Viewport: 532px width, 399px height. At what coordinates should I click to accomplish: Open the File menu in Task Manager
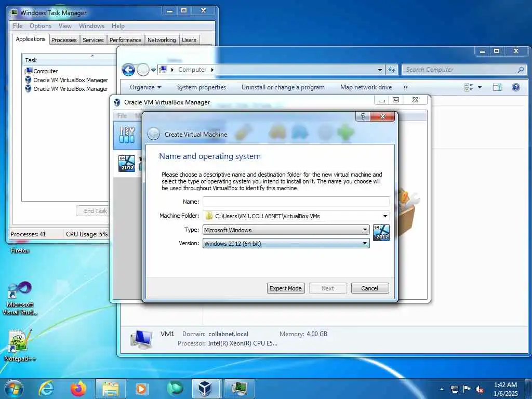[18, 26]
